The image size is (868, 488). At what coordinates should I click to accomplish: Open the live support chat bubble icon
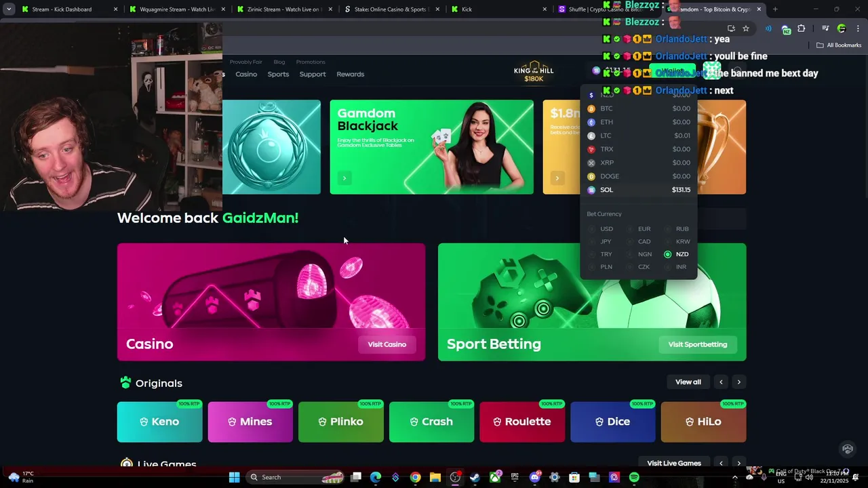(847, 449)
